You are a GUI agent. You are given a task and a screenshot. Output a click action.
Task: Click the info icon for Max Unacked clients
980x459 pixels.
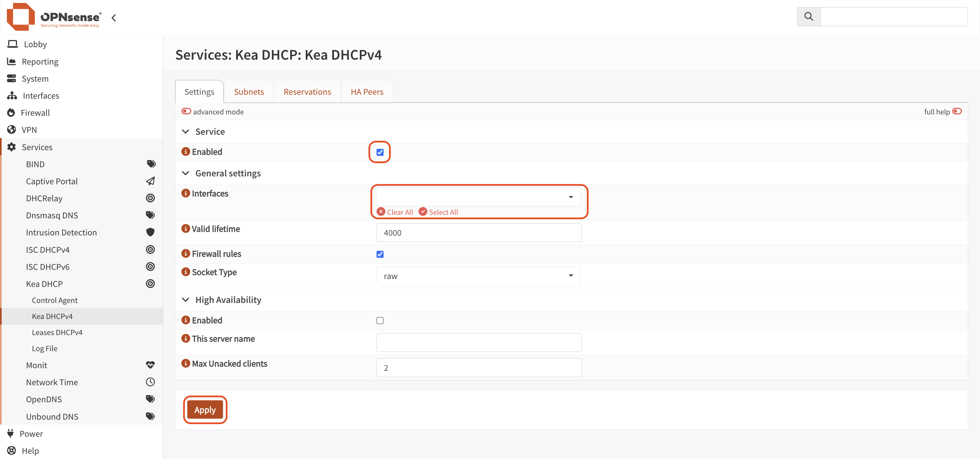pyautogui.click(x=186, y=364)
